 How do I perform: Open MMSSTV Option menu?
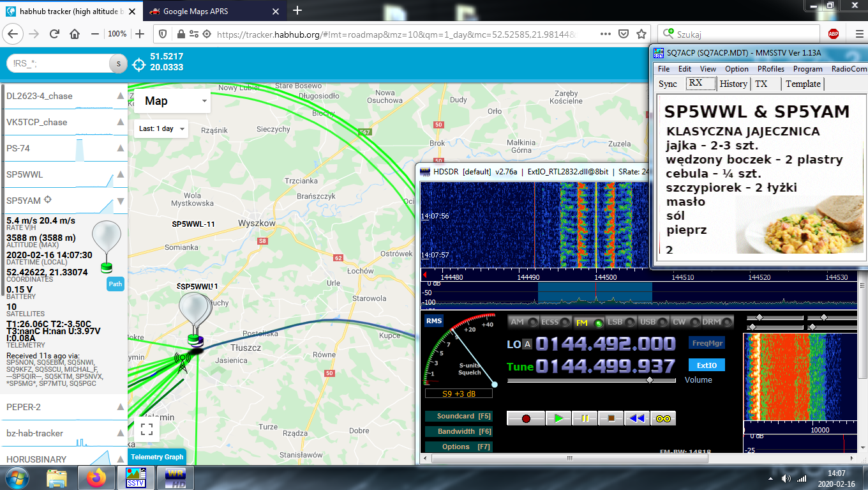click(x=737, y=69)
